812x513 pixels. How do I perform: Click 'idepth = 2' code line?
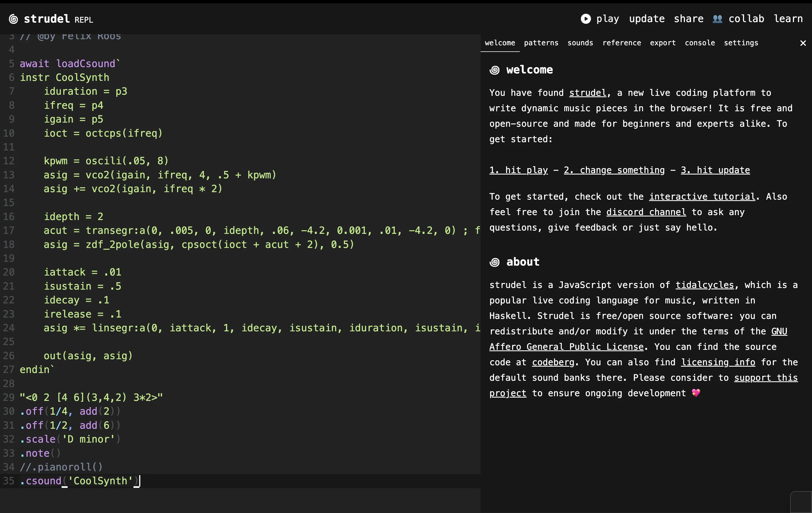[73, 217]
